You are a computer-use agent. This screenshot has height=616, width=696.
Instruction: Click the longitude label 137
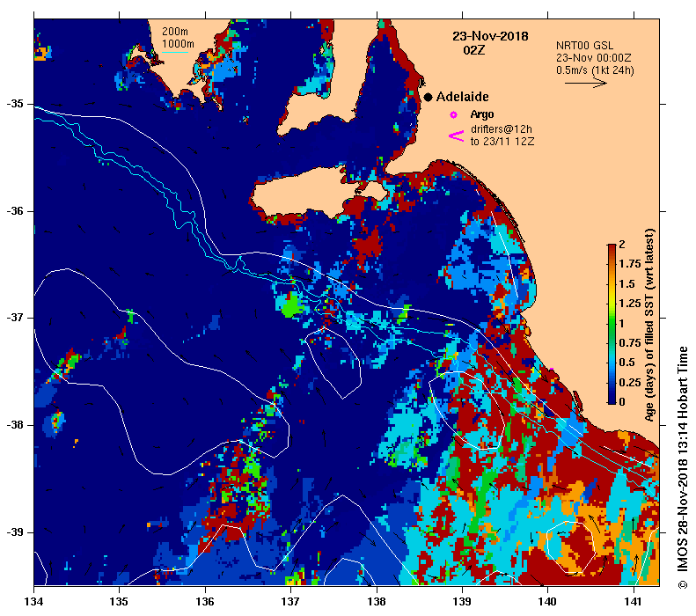coord(290,601)
